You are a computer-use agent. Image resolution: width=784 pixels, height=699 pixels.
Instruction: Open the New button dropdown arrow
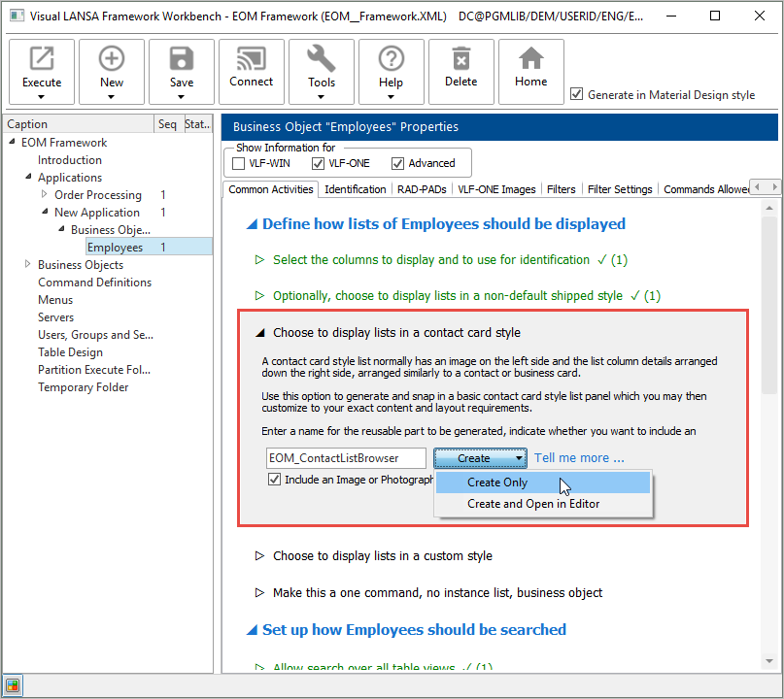click(112, 97)
